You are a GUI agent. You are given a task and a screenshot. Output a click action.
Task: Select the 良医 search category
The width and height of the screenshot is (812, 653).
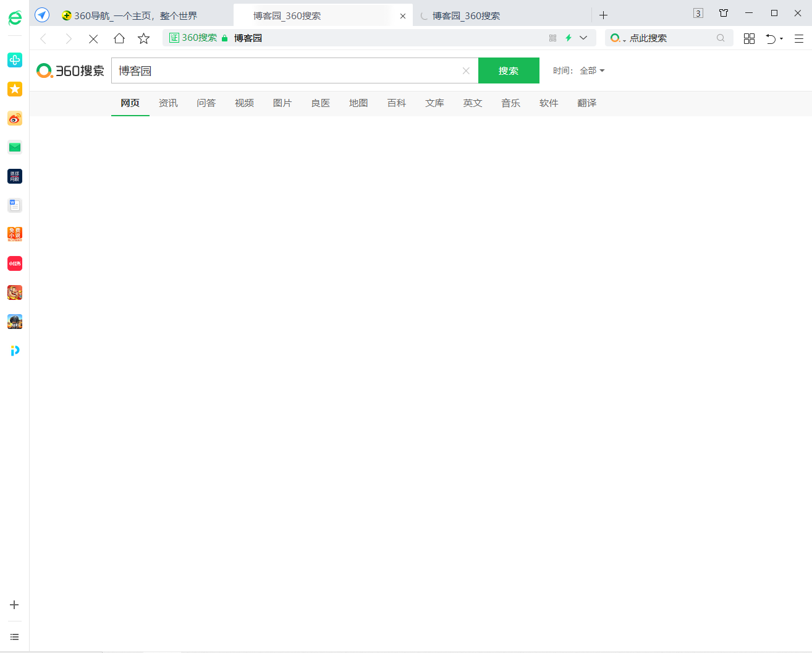tap(321, 103)
